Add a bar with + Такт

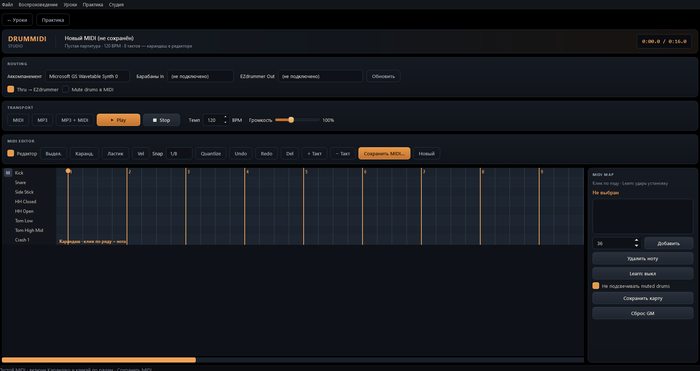[x=314, y=154]
